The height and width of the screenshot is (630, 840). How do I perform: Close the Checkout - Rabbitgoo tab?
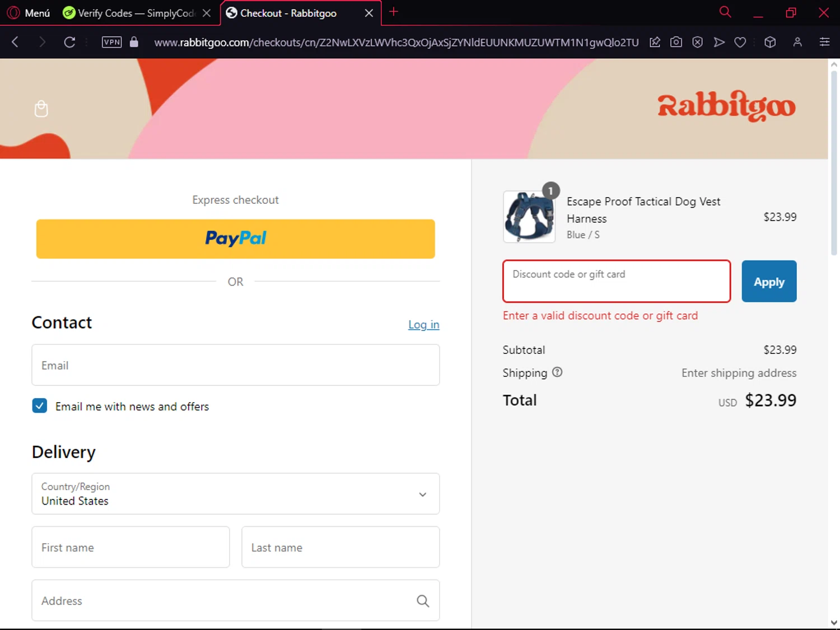pos(369,13)
